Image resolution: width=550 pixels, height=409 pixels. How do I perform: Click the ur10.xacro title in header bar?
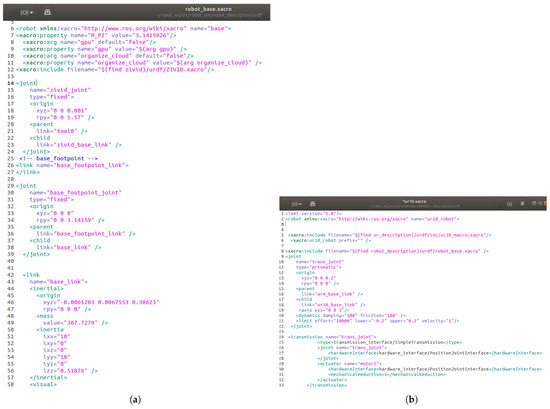(414, 201)
